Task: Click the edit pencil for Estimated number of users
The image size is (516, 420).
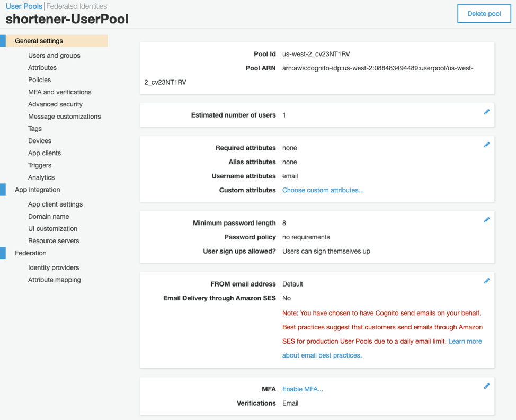Action: 487,112
